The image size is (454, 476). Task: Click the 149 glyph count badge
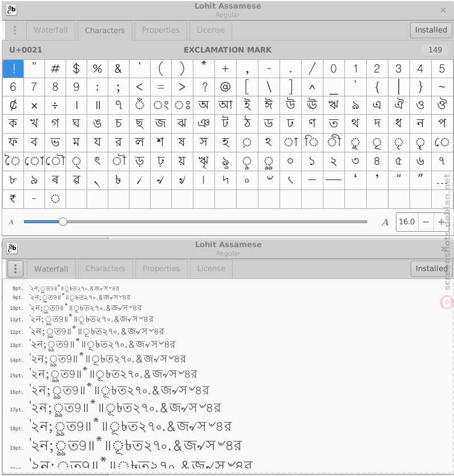point(435,50)
